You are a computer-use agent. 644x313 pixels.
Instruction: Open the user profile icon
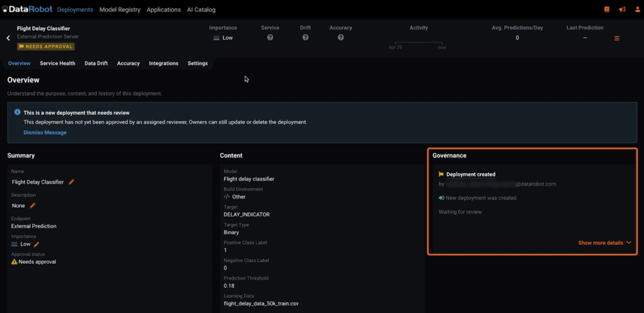(x=638, y=9)
